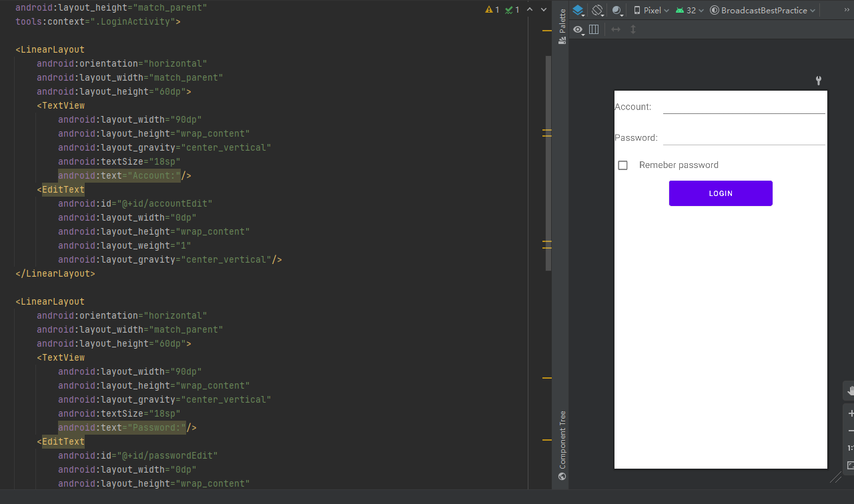Click the first <EditText tag
854x504 pixels.
[x=61, y=190]
